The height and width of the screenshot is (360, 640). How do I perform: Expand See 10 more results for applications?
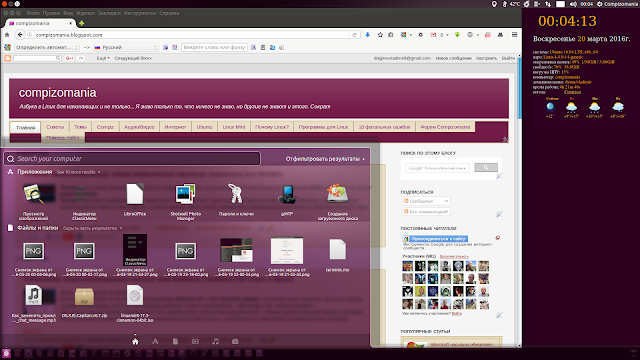78,172
